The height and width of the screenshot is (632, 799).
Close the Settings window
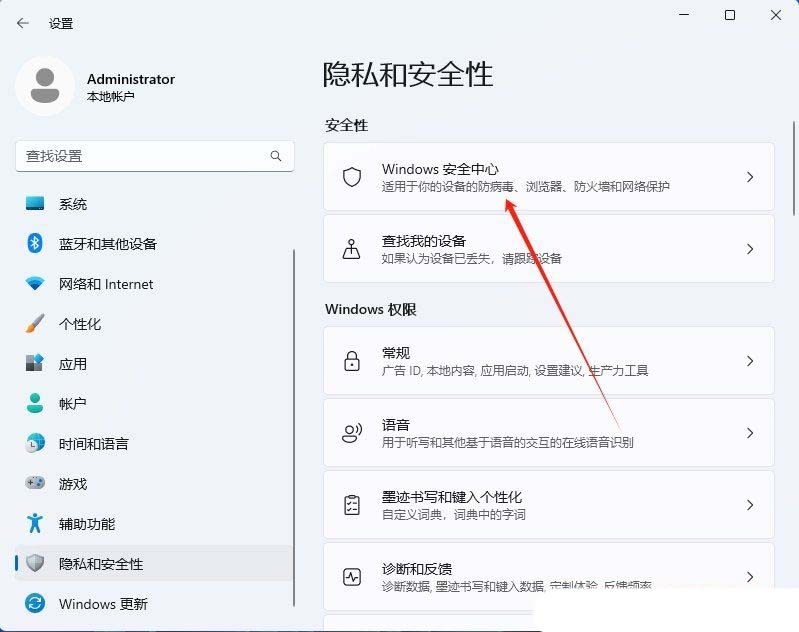(776, 15)
